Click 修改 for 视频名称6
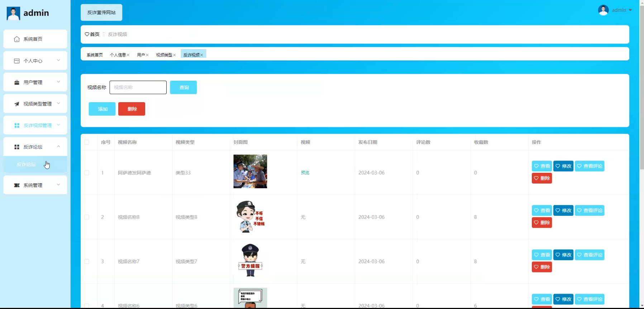 (563, 299)
